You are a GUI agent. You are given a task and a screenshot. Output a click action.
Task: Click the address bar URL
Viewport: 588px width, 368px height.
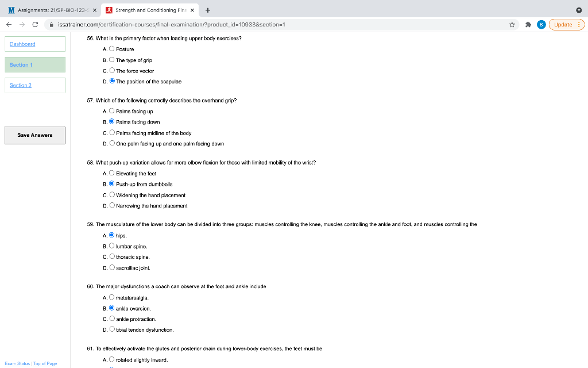point(171,24)
